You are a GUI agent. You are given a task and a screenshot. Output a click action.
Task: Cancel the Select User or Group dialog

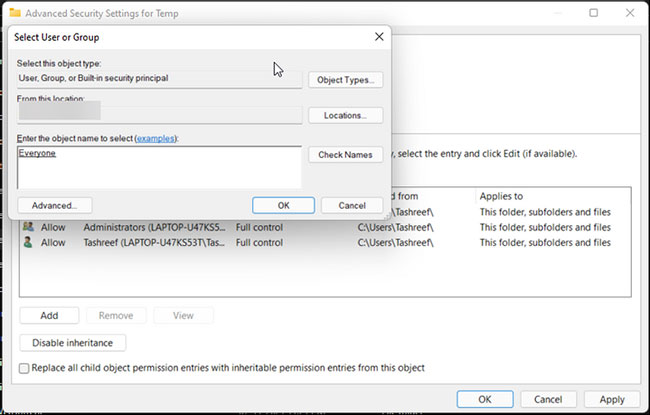pyautogui.click(x=352, y=205)
